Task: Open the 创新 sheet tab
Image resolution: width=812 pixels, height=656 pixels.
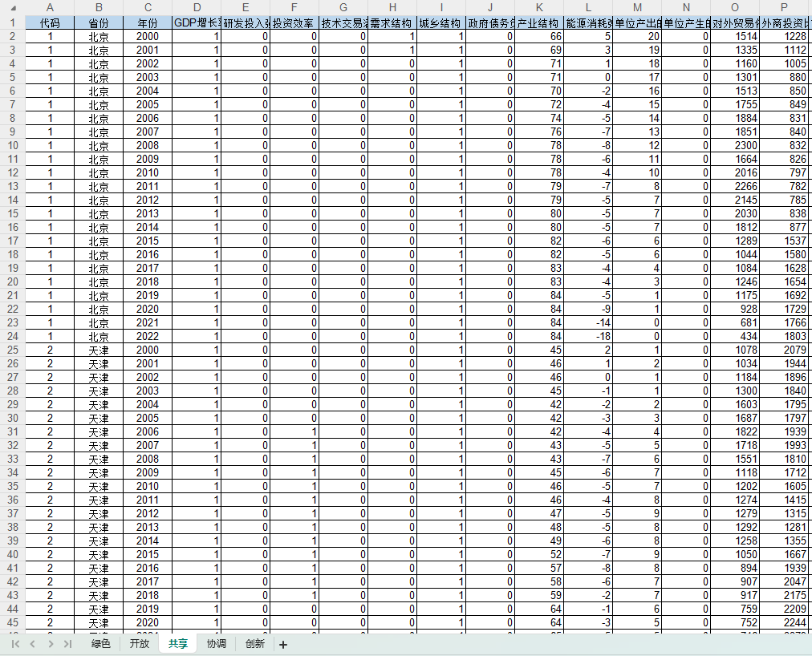Action: [254, 643]
